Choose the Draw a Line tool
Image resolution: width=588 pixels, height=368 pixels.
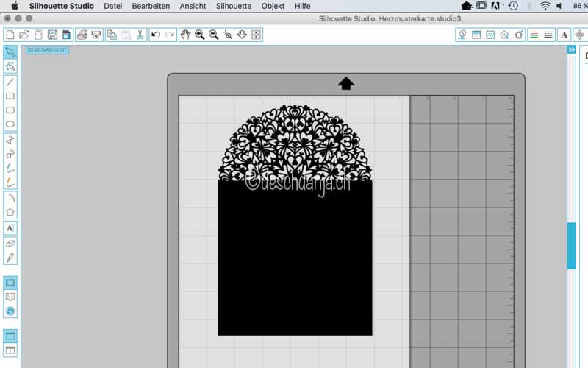(x=10, y=82)
